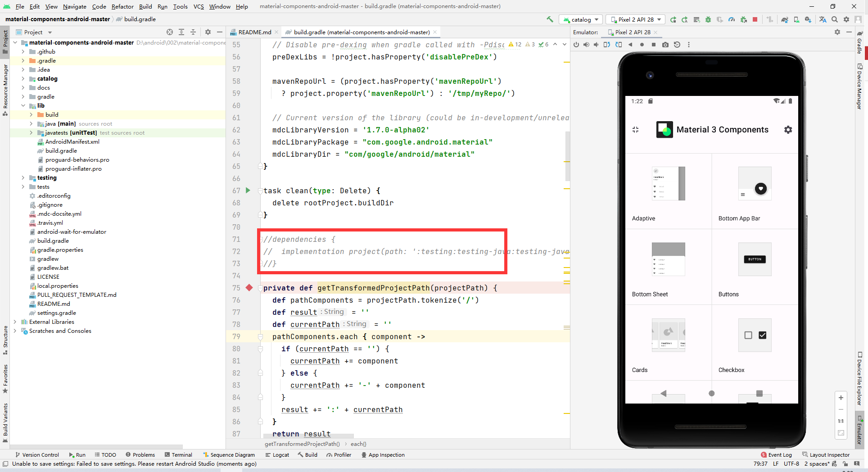This screenshot has height=472, width=868.
Task: Toggle the Device File Explorer side tab
Action: [859, 378]
